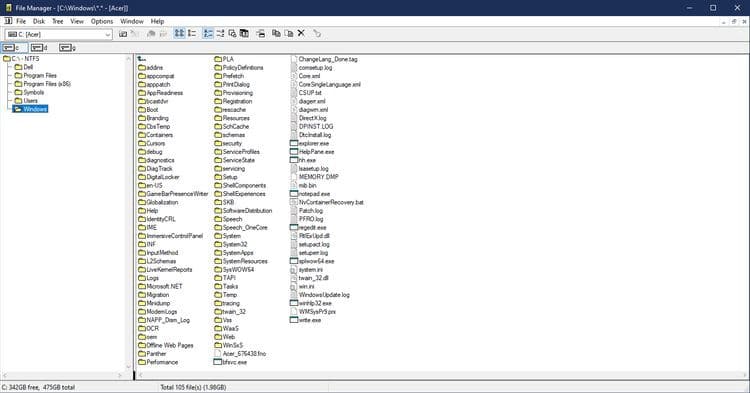Select the WinSxS folder icon
Screen dimensions: 750x393
218,345
